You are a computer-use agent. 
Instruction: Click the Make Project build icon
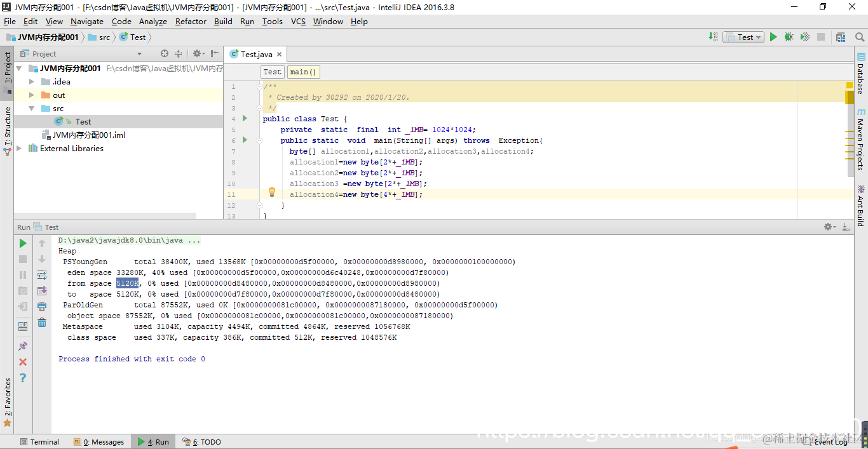tap(713, 37)
